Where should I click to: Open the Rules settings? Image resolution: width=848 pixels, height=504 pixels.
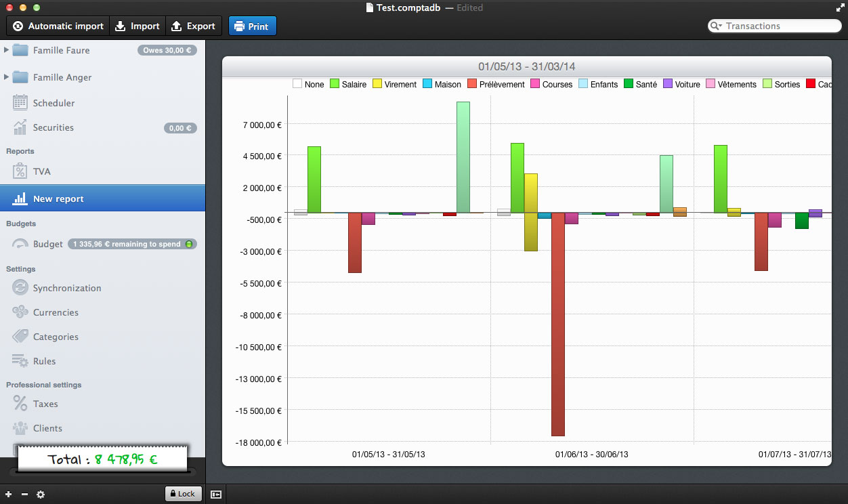point(44,361)
